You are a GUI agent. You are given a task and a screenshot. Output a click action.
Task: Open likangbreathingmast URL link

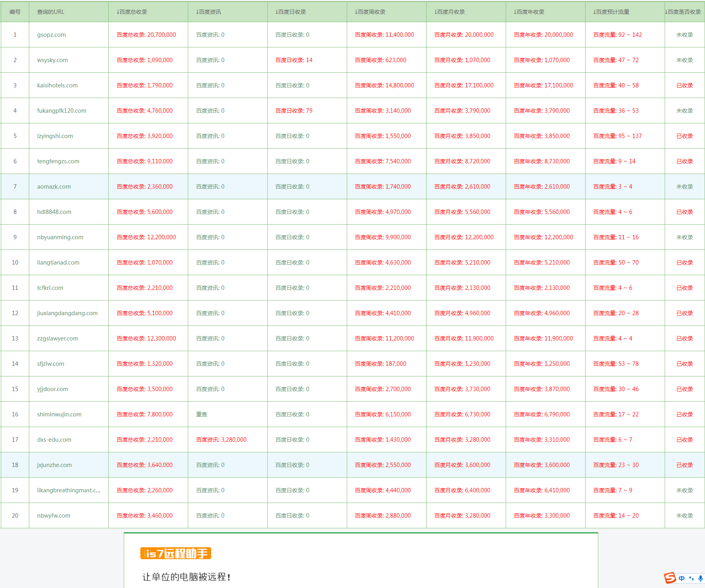tap(69, 490)
